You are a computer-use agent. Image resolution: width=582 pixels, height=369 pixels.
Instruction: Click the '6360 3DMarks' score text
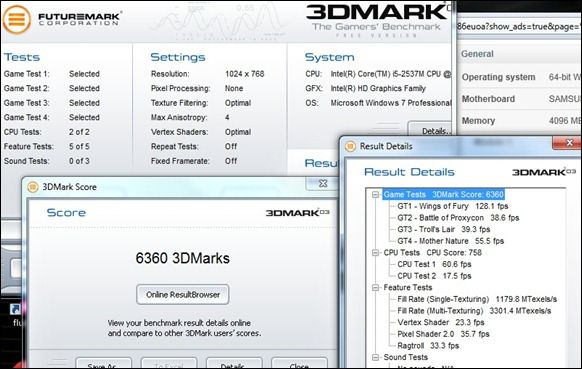click(183, 258)
